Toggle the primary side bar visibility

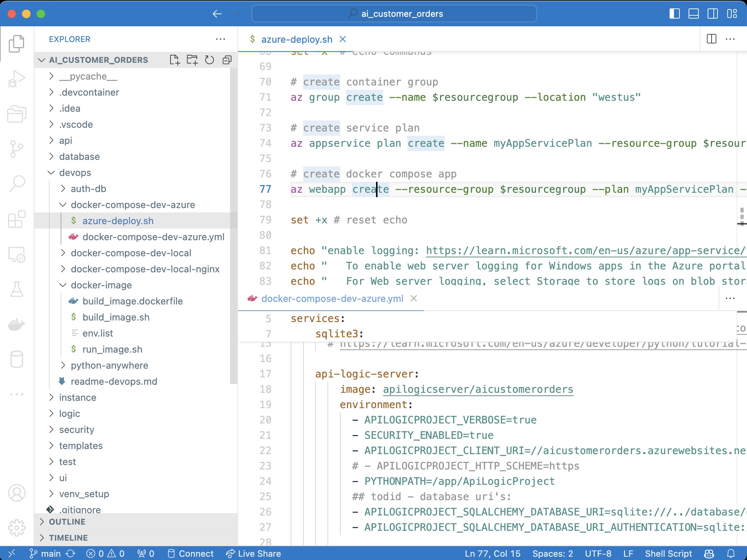(x=674, y=14)
